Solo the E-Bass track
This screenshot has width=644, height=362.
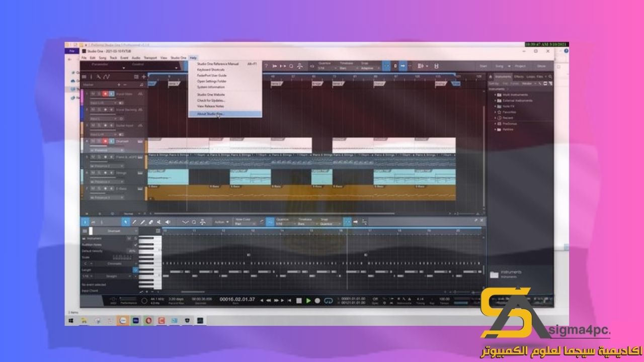pos(99,188)
